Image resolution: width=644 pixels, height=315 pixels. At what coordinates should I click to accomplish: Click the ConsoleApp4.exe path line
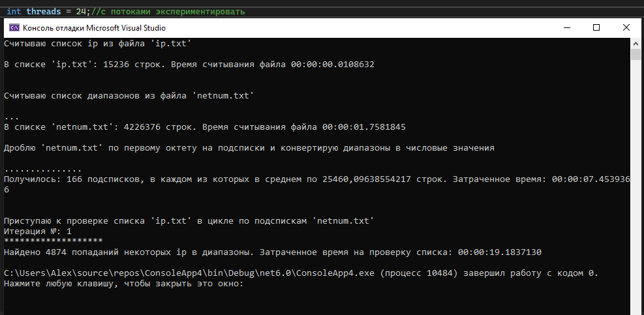(301, 273)
